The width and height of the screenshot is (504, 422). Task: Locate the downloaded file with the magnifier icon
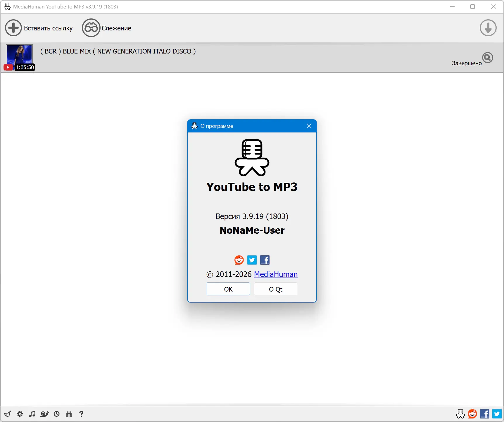point(488,58)
